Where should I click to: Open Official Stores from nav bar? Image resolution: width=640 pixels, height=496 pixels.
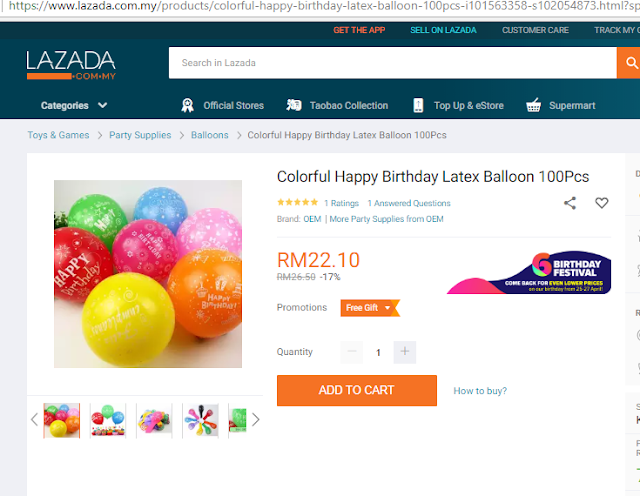pyautogui.click(x=222, y=105)
